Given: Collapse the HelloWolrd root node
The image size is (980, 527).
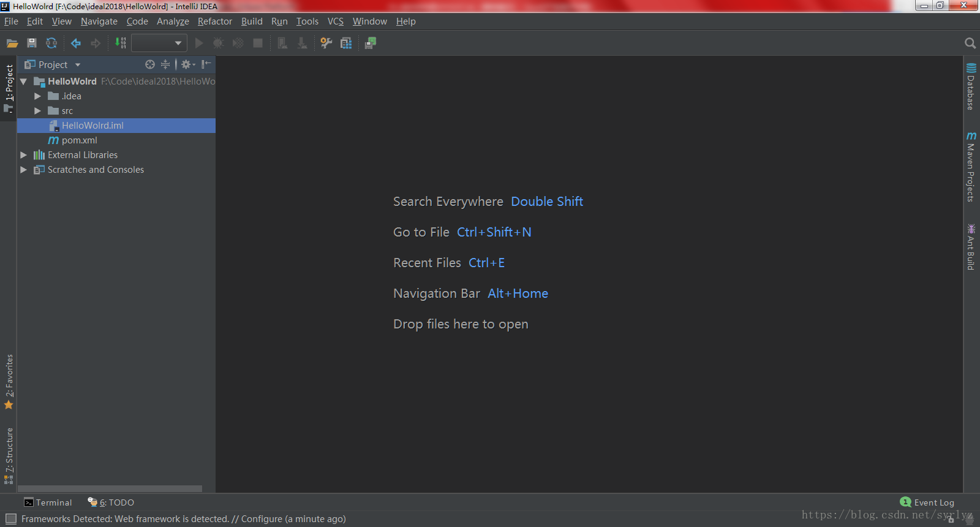Looking at the screenshot, I should click(23, 82).
